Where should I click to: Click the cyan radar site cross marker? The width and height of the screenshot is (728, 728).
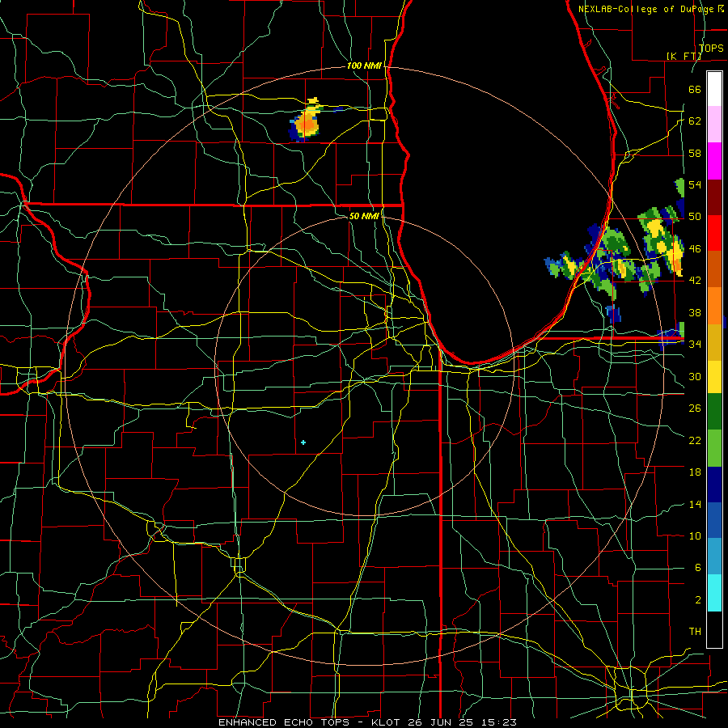click(303, 442)
